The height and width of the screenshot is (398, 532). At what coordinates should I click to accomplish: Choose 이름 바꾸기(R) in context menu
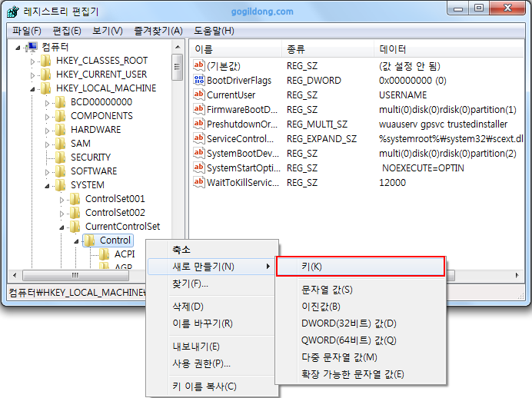pos(211,323)
